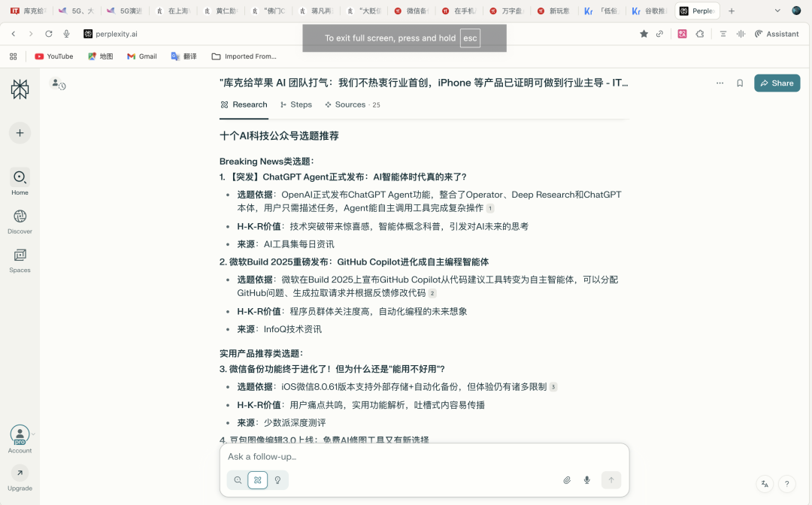View the Sources tab showing 25 sources
The image size is (812, 505).
click(x=352, y=104)
